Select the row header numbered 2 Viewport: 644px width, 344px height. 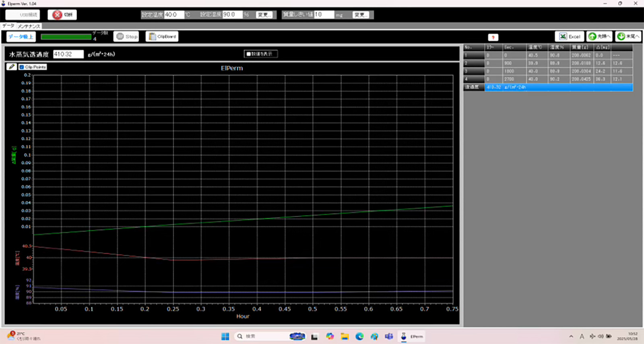(x=474, y=63)
